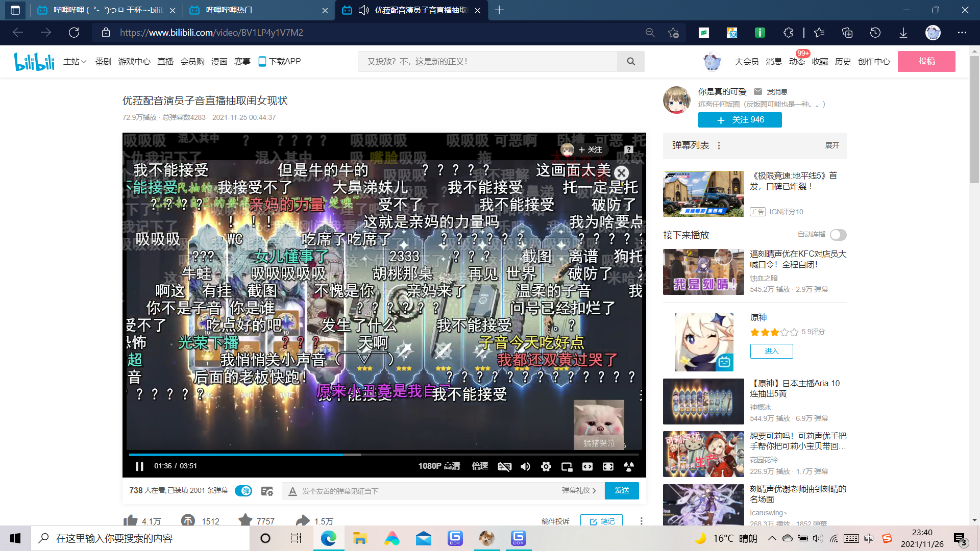
Task: Open the 倍速 playback speed menu
Action: 480,466
